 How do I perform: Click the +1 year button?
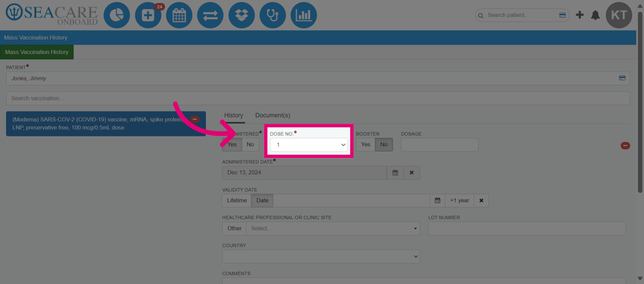[460, 201]
